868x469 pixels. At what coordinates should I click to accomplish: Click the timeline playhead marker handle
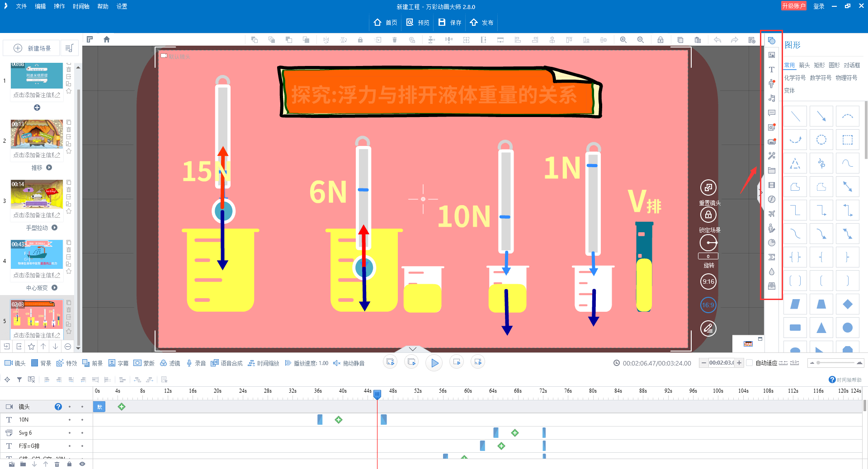pyautogui.click(x=377, y=394)
